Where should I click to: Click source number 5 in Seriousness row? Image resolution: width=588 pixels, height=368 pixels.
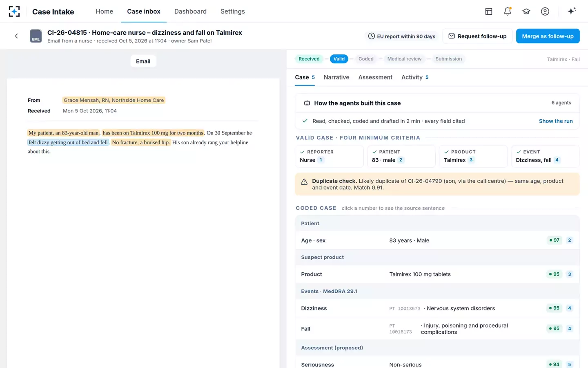pos(570,364)
